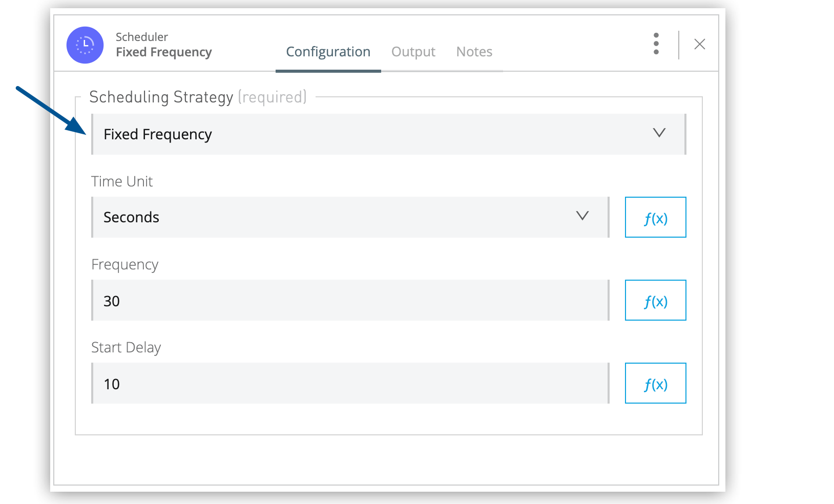834x504 pixels.
Task: Open the three-dot options menu
Action: click(x=656, y=44)
